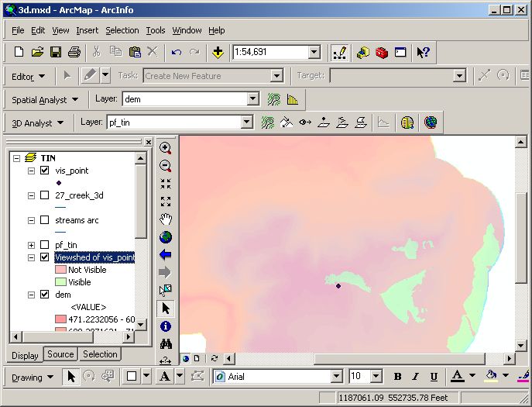Open the View menu
Screen dimensions: 532x407
pyautogui.click(x=60, y=30)
